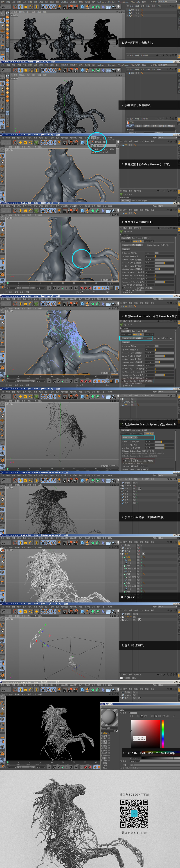Click the X axis lock icon in step 1 window
The image size is (180, 868).
[43, 7]
